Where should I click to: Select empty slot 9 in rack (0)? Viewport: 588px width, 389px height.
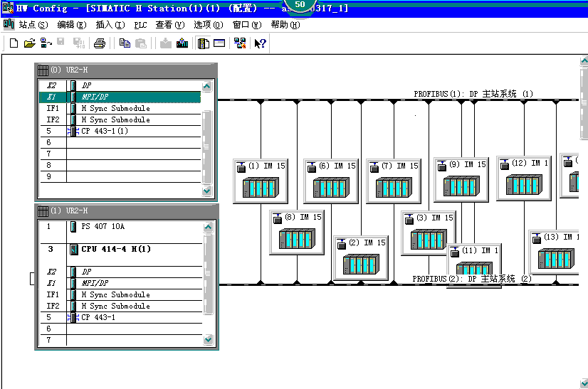point(120,176)
